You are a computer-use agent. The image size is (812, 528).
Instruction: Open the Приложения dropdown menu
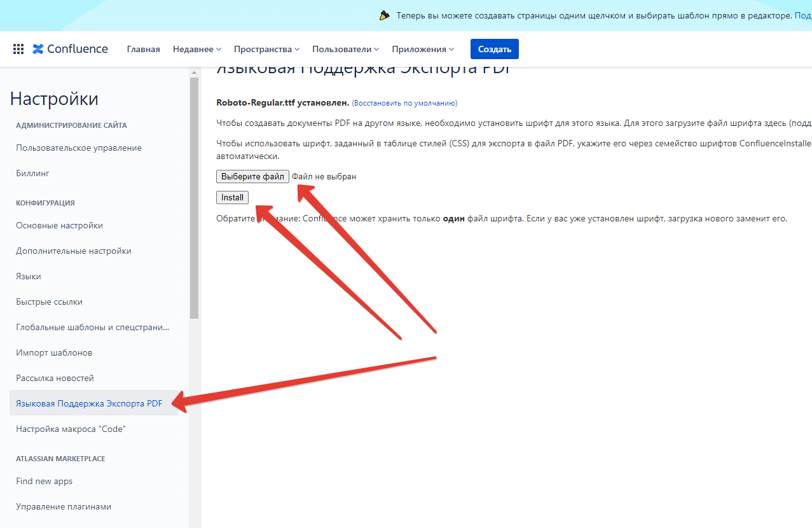coord(423,49)
